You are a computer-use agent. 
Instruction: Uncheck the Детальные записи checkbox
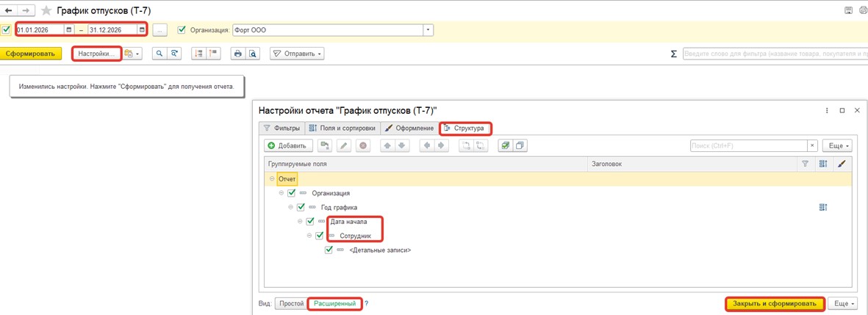pyautogui.click(x=329, y=250)
